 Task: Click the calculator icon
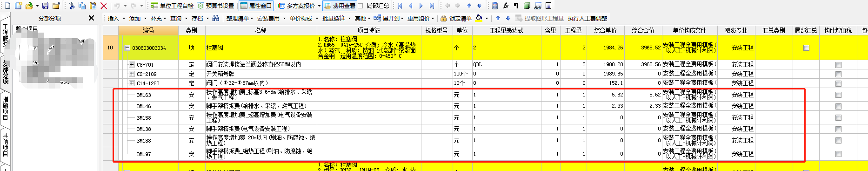pyautogui.click(x=495, y=6)
